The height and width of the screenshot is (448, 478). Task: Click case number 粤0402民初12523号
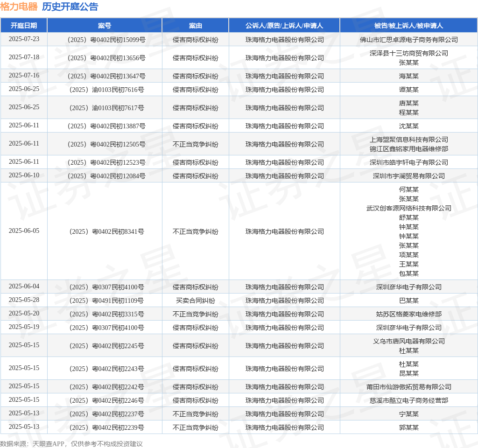(106, 162)
